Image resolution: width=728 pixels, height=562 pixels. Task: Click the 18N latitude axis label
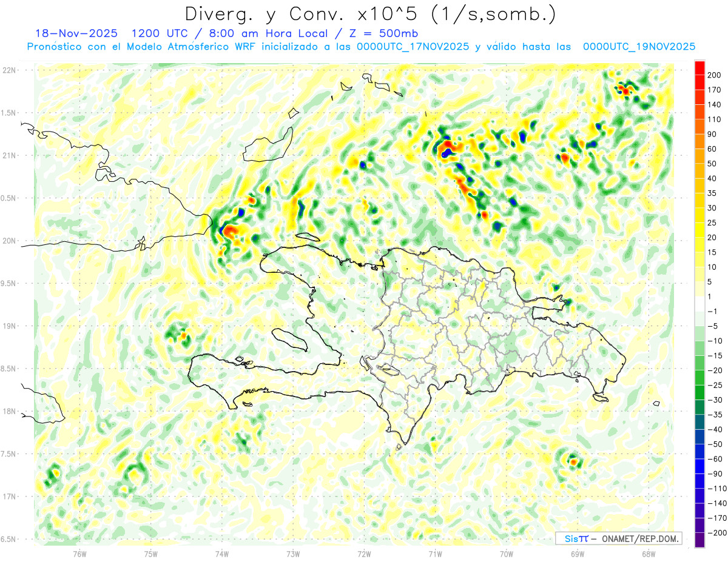tap(8, 412)
